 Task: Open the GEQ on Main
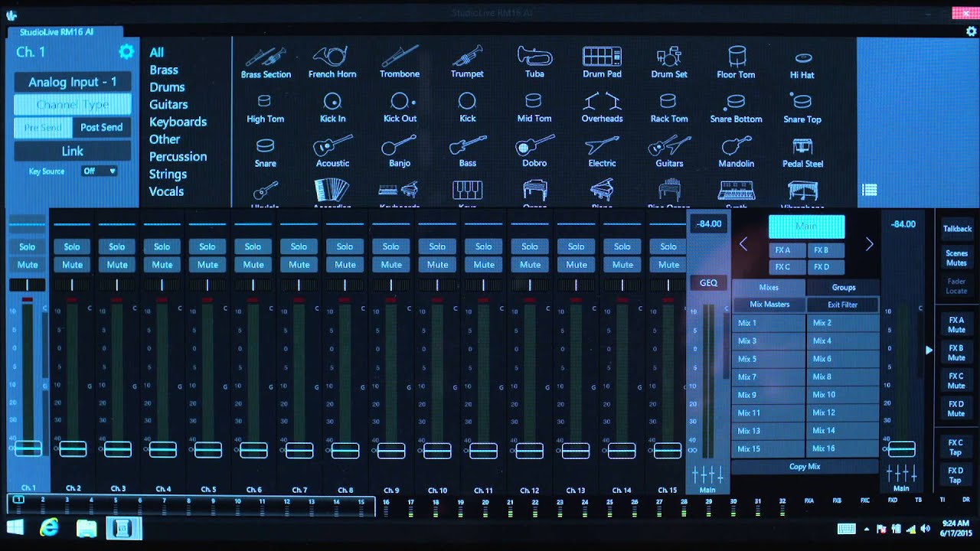(708, 282)
